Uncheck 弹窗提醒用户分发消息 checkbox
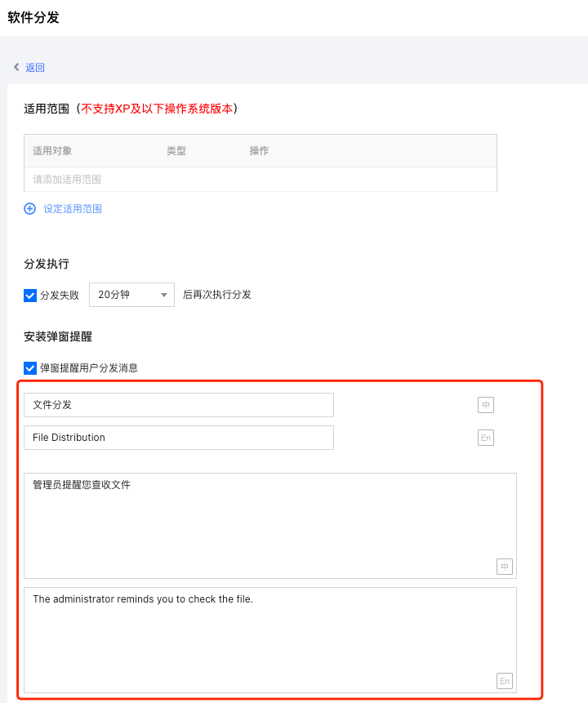 pyautogui.click(x=30, y=368)
